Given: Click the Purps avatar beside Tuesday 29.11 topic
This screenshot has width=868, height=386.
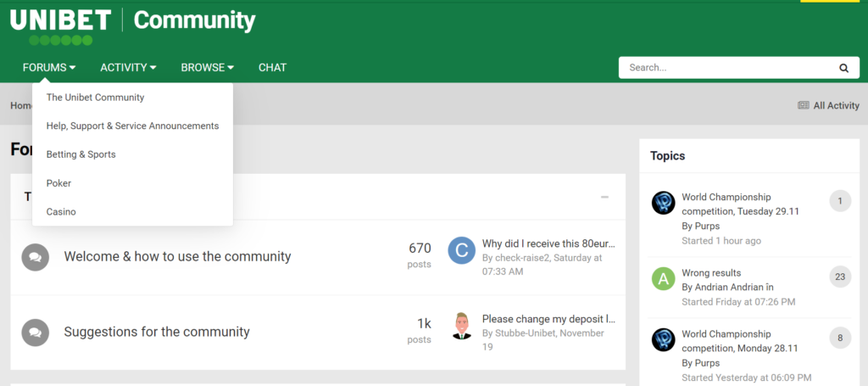Looking at the screenshot, I should click(x=663, y=203).
